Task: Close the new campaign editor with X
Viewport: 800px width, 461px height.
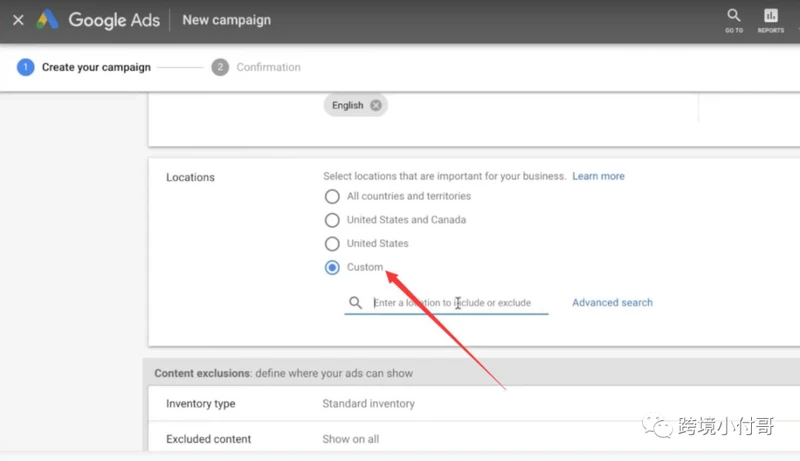Action: click(18, 20)
